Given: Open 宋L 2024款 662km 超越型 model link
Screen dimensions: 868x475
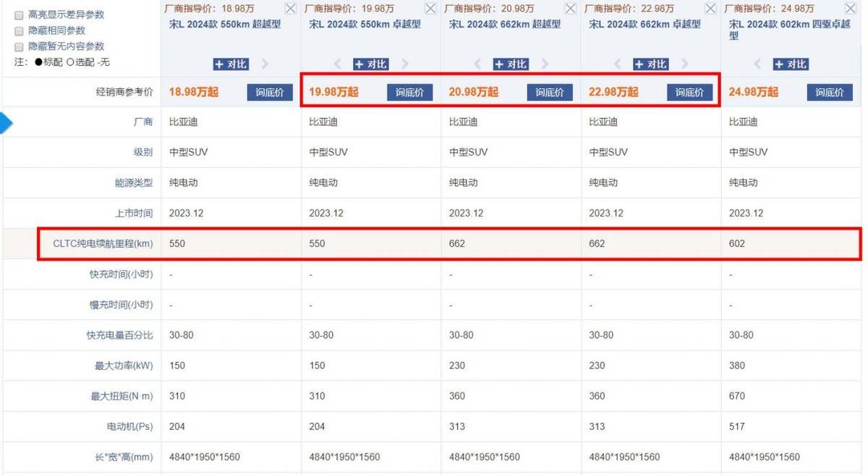Looking at the screenshot, I should point(505,24).
